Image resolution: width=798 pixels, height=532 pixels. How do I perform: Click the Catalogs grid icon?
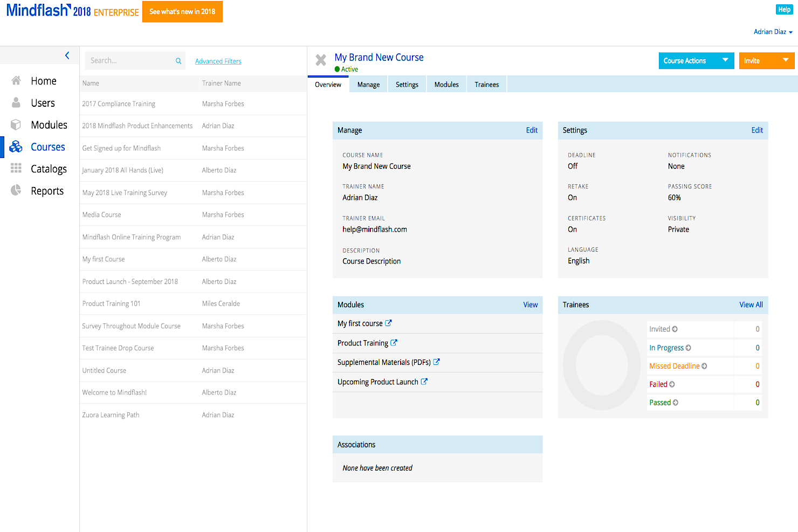coord(16,168)
